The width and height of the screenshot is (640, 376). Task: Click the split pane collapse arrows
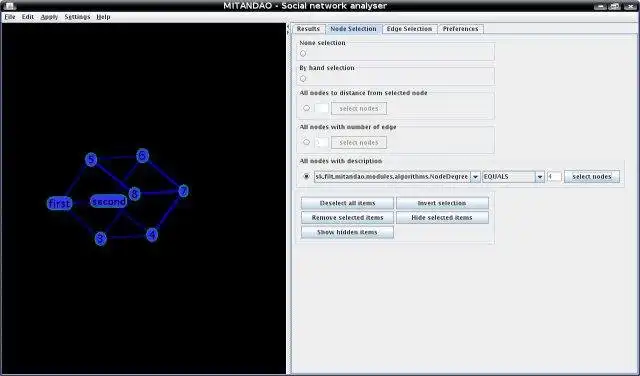(288, 28)
